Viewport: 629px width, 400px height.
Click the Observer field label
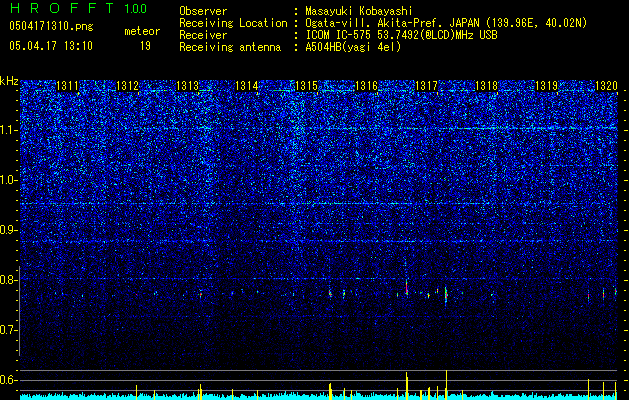coord(203,11)
